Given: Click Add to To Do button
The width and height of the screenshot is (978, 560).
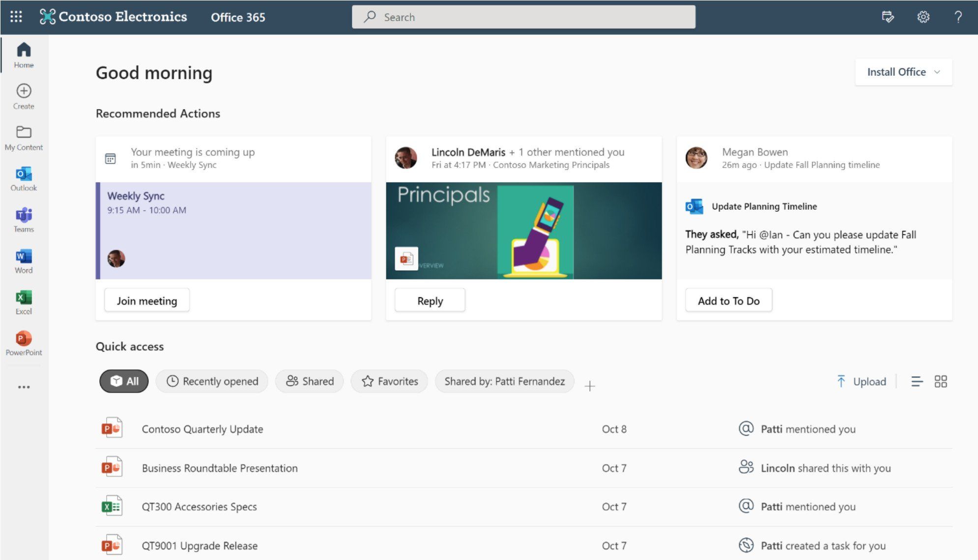Looking at the screenshot, I should 728,301.
